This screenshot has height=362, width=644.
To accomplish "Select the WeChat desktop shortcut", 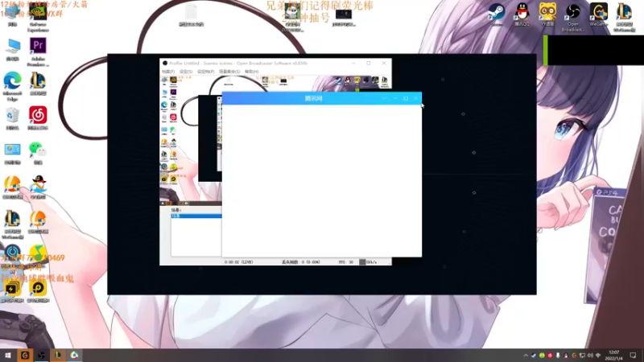I will [x=38, y=153].
